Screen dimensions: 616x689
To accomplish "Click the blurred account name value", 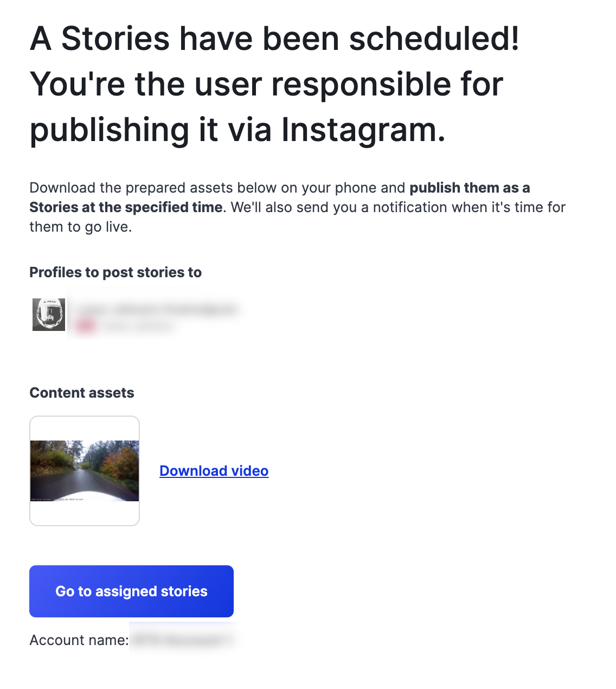I will coord(181,640).
